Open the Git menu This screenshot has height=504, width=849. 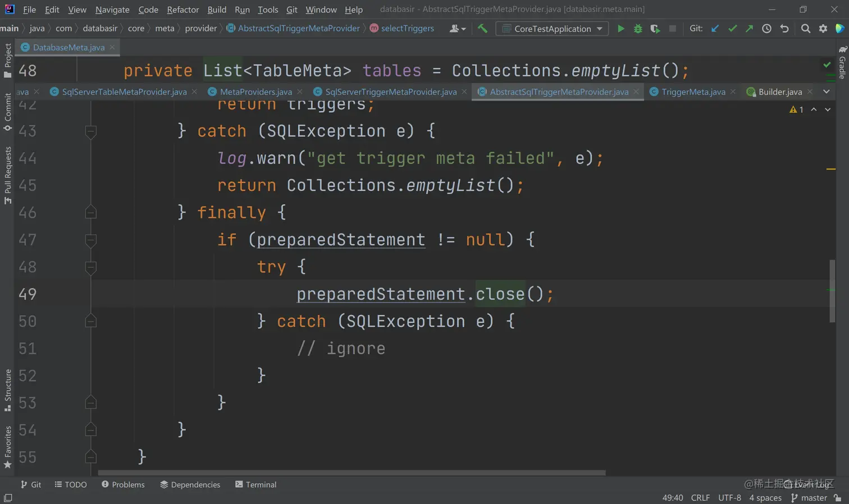tap(292, 10)
